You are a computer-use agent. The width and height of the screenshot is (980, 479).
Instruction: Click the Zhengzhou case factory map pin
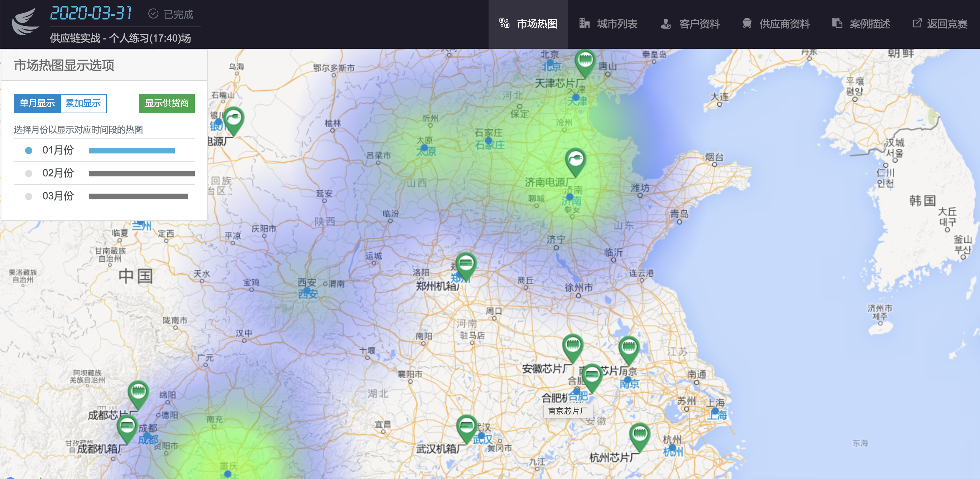click(x=466, y=264)
